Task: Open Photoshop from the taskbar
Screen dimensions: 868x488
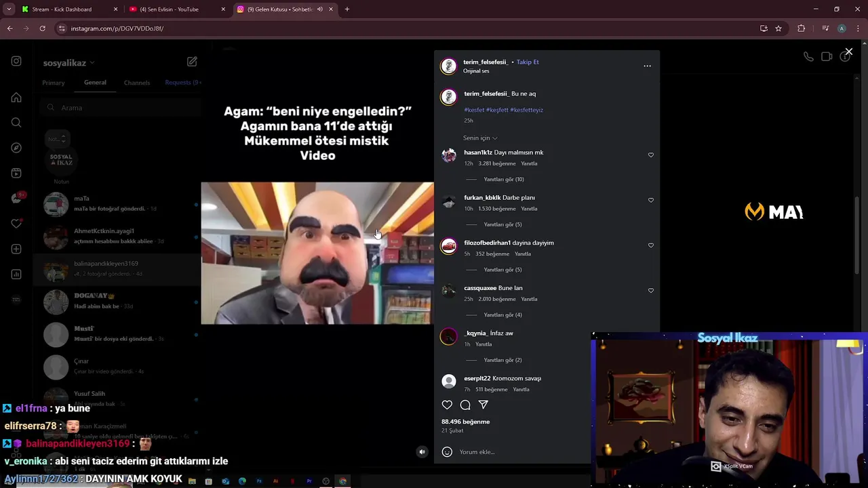Action: 259,481
